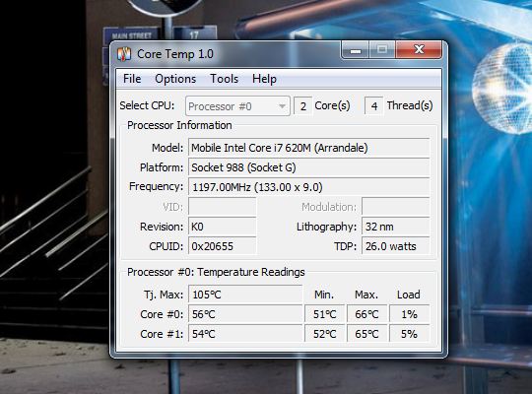Click Core #0 minimum temperature 51°C

point(324,314)
